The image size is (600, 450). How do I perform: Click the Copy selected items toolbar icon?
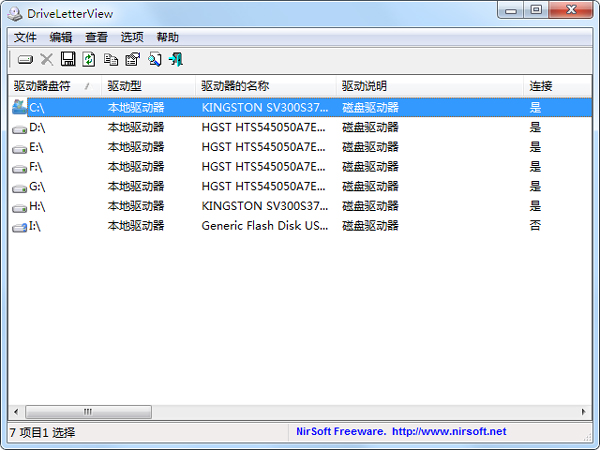click(111, 60)
